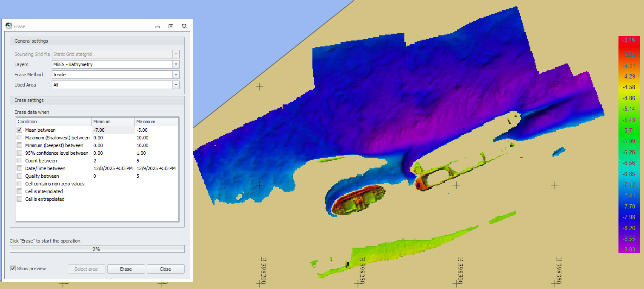Click the Minimum column header
Viewport: 644px width, 289px height.
click(x=113, y=121)
